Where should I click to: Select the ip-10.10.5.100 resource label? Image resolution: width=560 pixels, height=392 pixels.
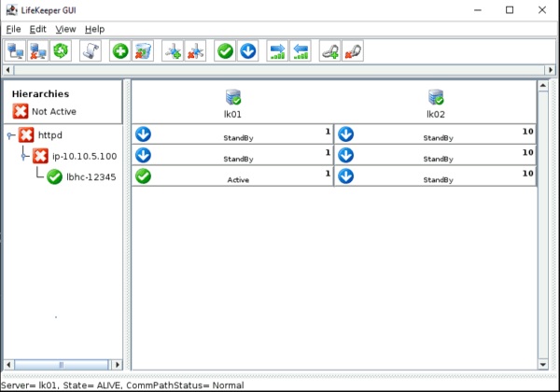[x=85, y=157]
